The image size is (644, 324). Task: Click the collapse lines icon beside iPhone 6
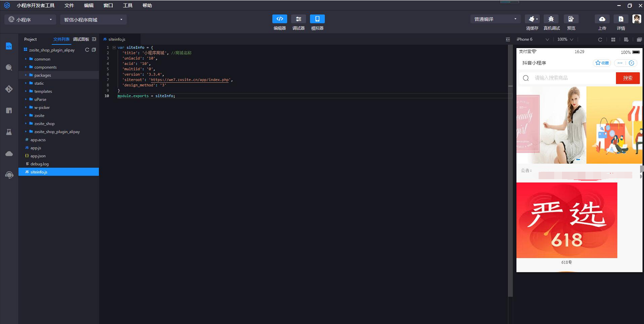coord(508,39)
